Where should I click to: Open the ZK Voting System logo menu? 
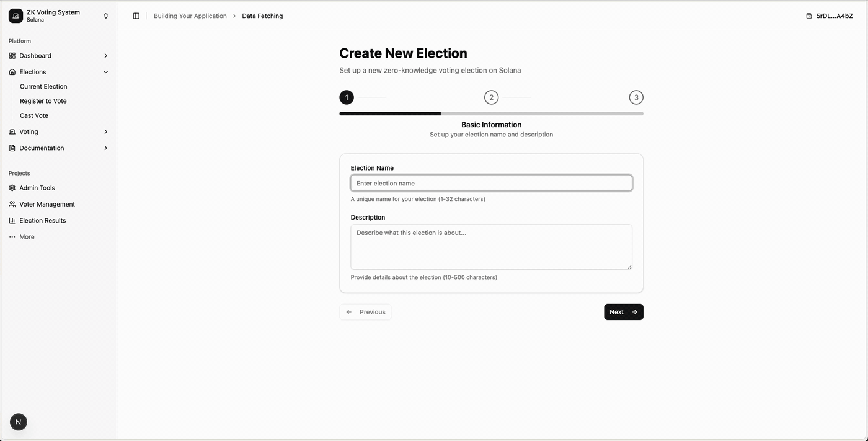click(x=59, y=15)
